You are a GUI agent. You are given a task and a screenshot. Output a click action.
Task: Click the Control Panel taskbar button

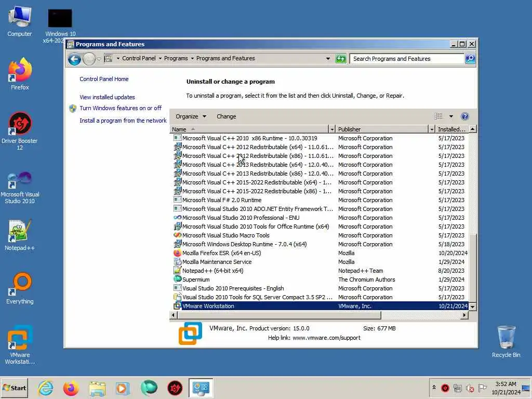pos(201,388)
